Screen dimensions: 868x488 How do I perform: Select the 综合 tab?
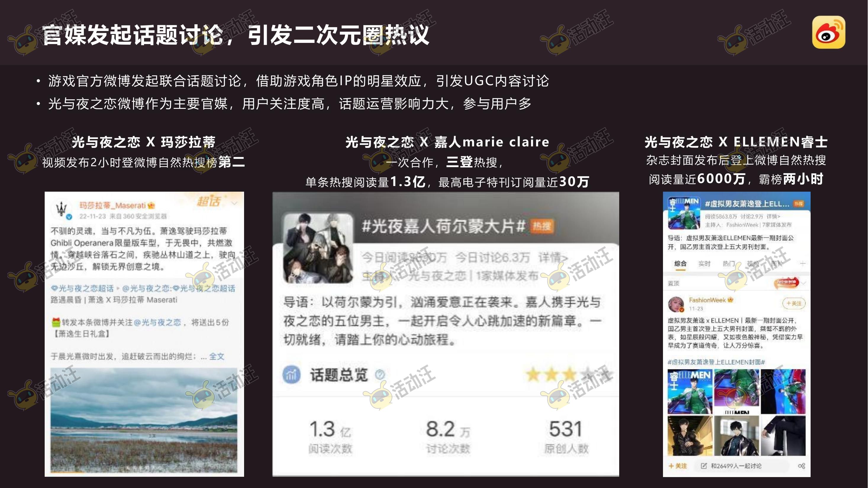point(680,264)
